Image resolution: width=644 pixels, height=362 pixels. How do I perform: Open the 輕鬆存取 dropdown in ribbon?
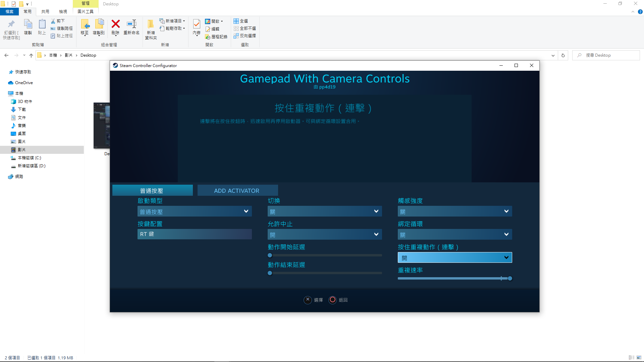pyautogui.click(x=172, y=28)
